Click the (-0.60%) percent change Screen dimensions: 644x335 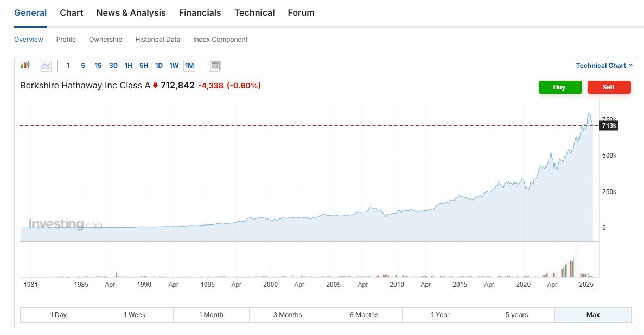[244, 86]
